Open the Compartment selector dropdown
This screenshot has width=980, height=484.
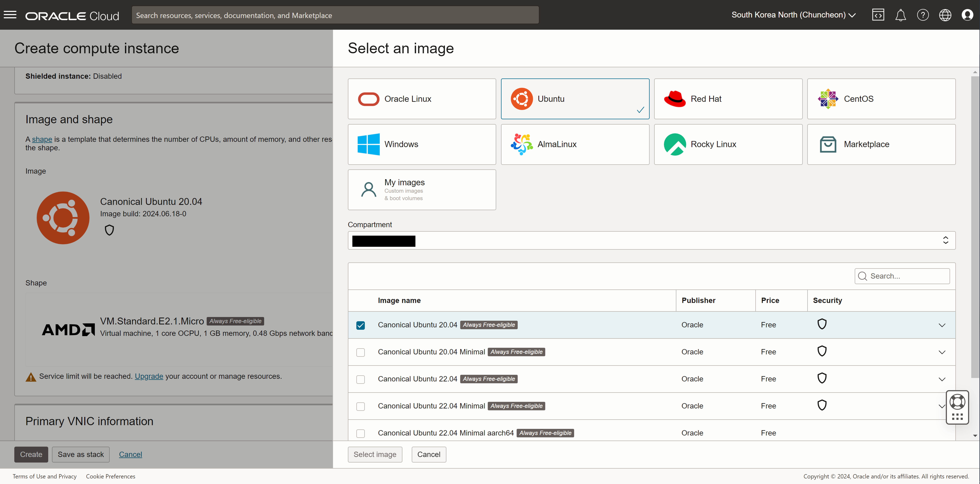651,241
